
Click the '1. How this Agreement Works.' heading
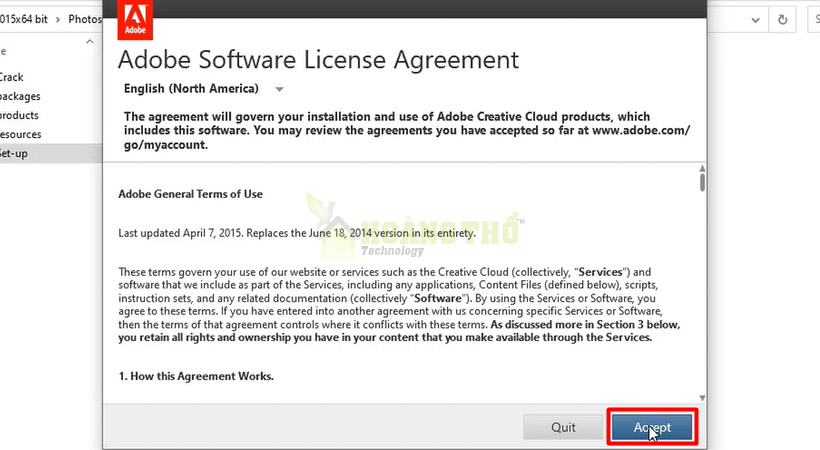click(196, 376)
